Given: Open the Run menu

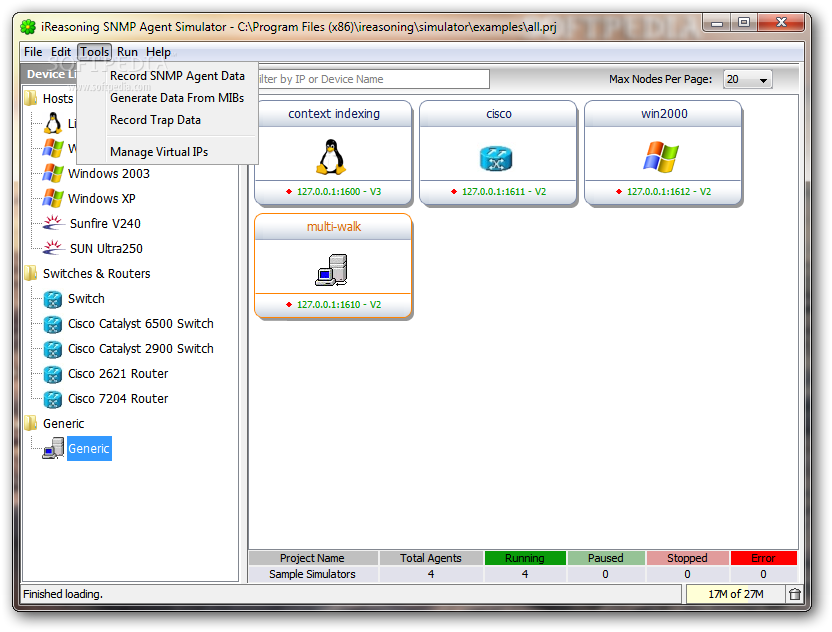Looking at the screenshot, I should tap(127, 52).
